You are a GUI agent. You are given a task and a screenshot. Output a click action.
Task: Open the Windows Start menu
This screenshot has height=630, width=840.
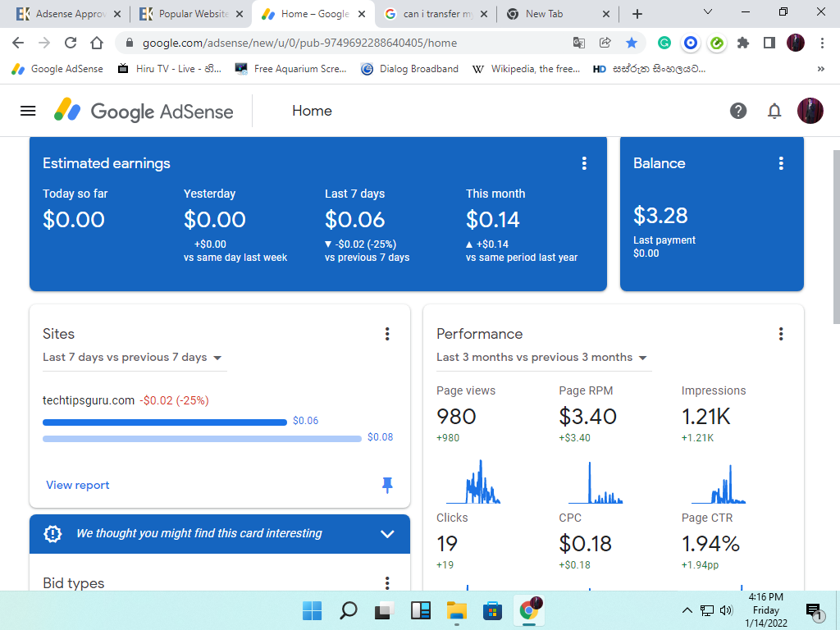(x=312, y=610)
